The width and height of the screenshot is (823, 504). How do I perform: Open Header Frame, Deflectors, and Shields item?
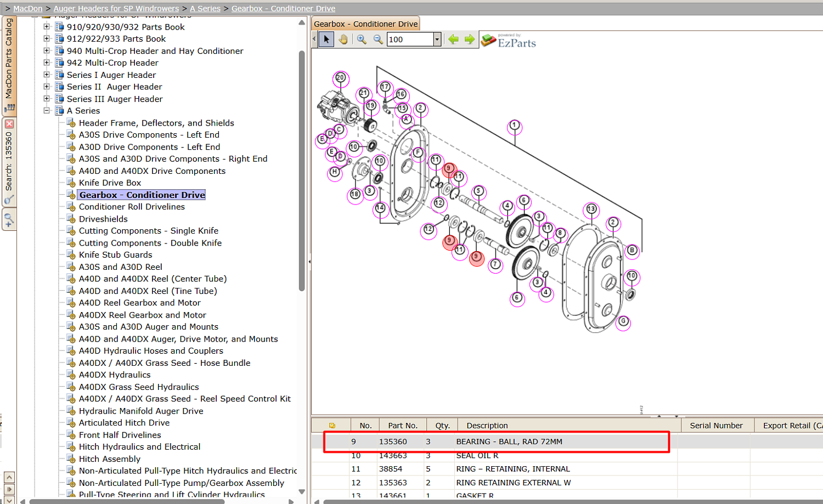coord(156,123)
